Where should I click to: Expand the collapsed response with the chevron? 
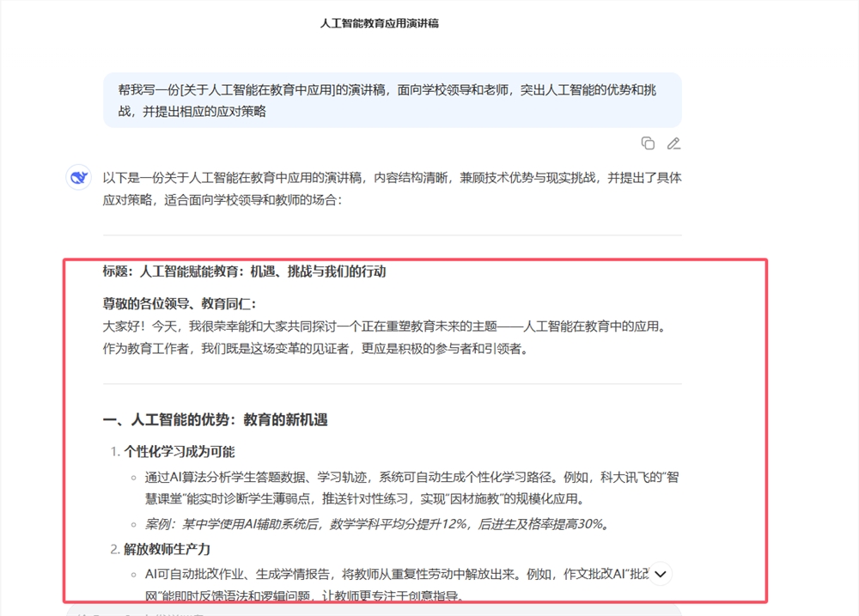(661, 573)
